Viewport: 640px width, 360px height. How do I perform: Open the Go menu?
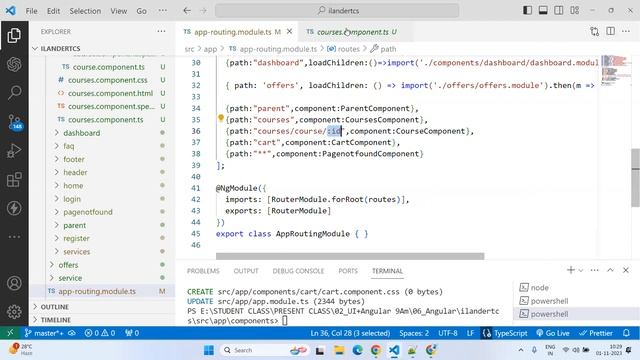click(x=141, y=11)
